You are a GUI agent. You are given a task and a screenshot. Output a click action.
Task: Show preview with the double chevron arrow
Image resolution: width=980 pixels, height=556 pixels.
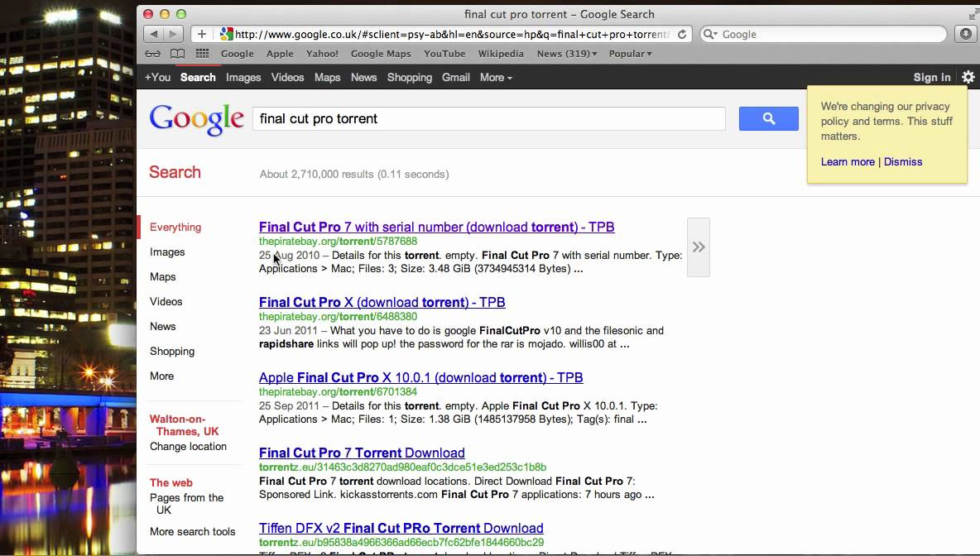pos(698,247)
